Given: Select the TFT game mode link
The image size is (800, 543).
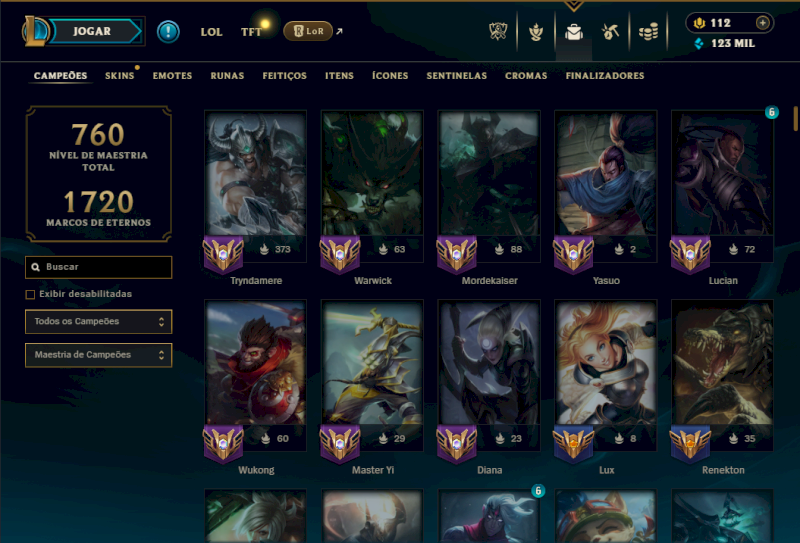Looking at the screenshot, I should (251, 32).
